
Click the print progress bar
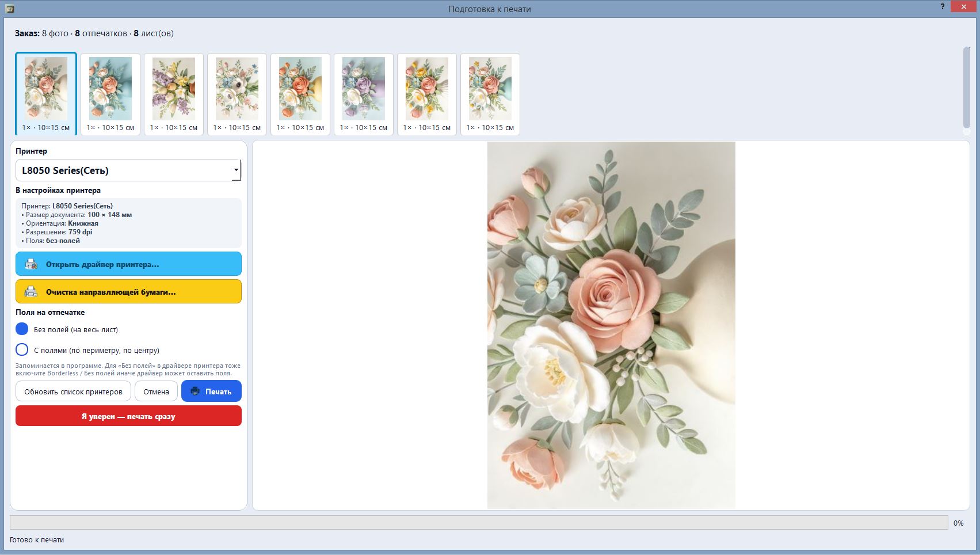point(479,523)
